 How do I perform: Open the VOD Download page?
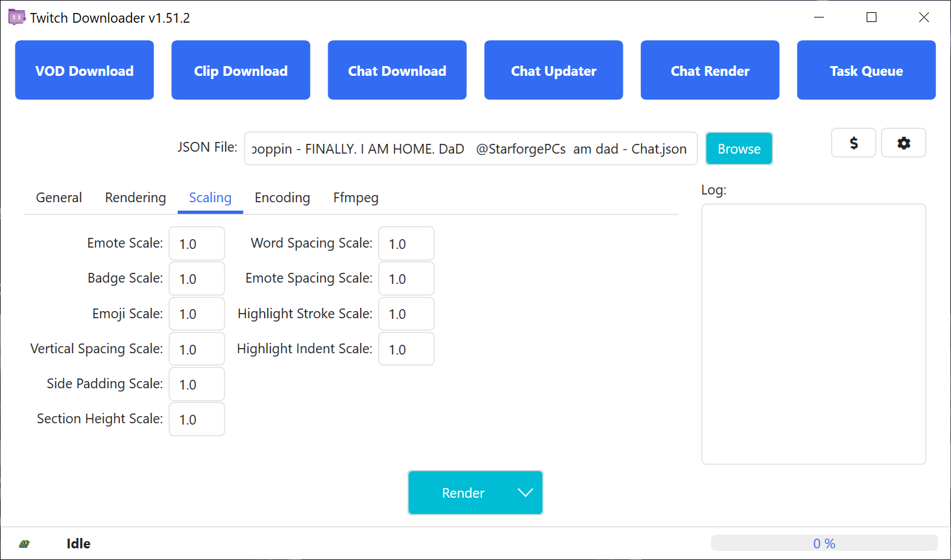click(84, 70)
